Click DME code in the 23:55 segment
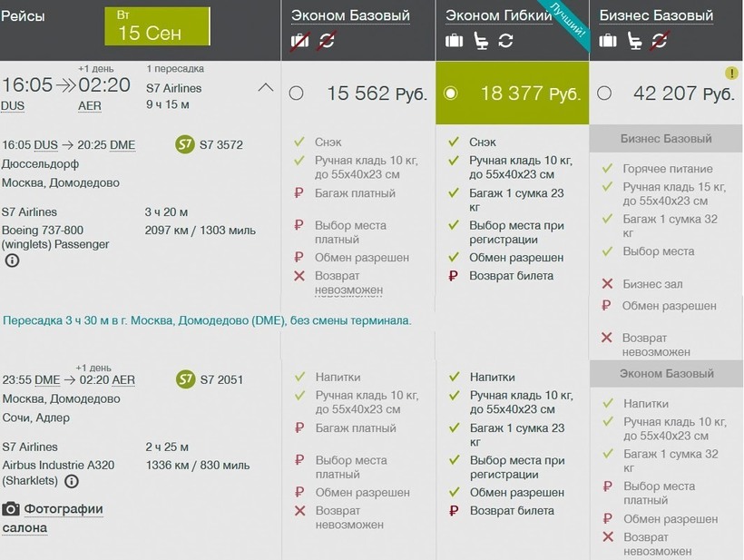This screenshot has height=560, width=744. 47,380
